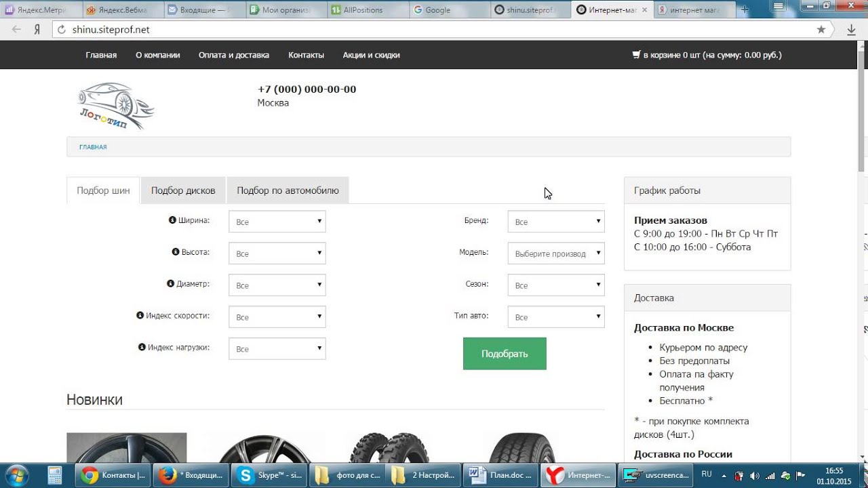Click info icon next to Высота
The image size is (868, 488).
point(176,252)
